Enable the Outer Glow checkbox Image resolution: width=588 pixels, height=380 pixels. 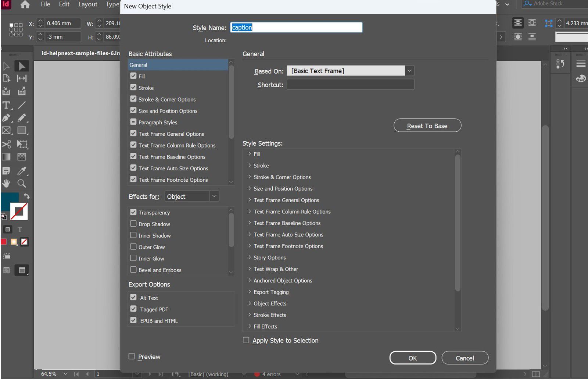[133, 246]
